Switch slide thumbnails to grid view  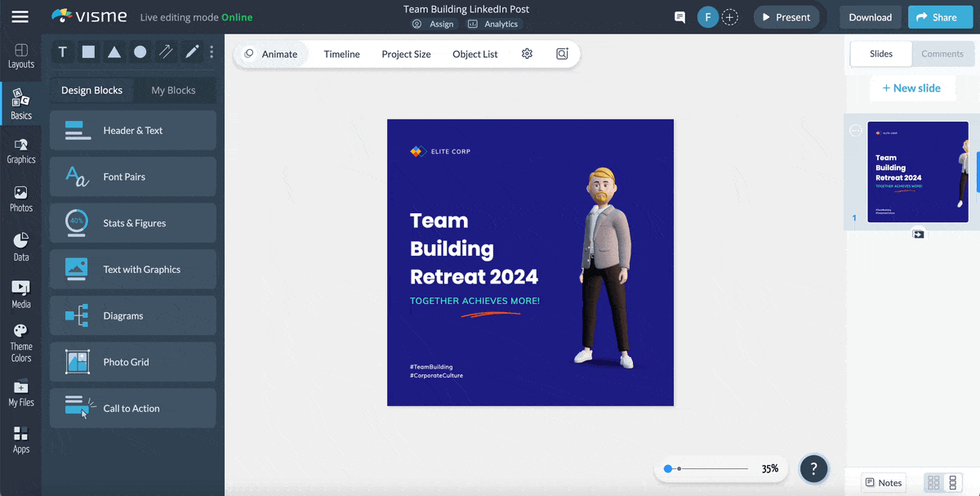(933, 482)
